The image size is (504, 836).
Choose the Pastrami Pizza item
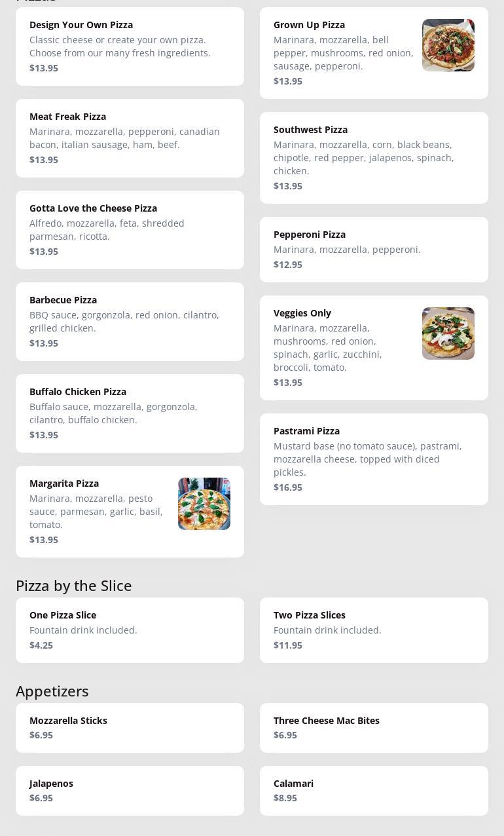(374, 459)
